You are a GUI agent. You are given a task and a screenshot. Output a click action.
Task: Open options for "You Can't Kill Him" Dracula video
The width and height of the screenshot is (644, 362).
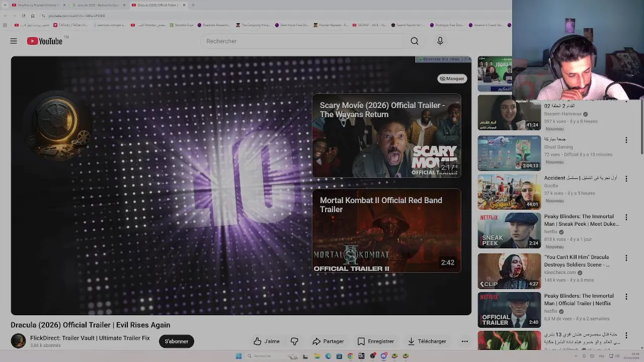626,258
